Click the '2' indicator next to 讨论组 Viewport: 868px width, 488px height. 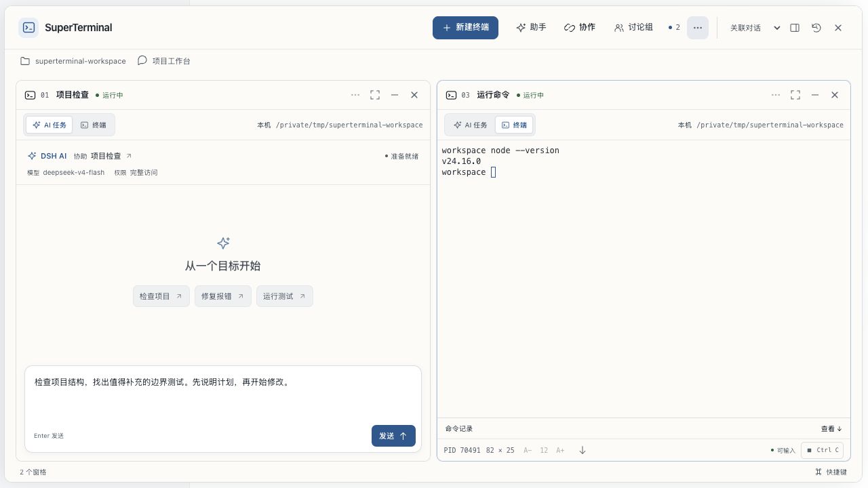[x=674, y=28]
